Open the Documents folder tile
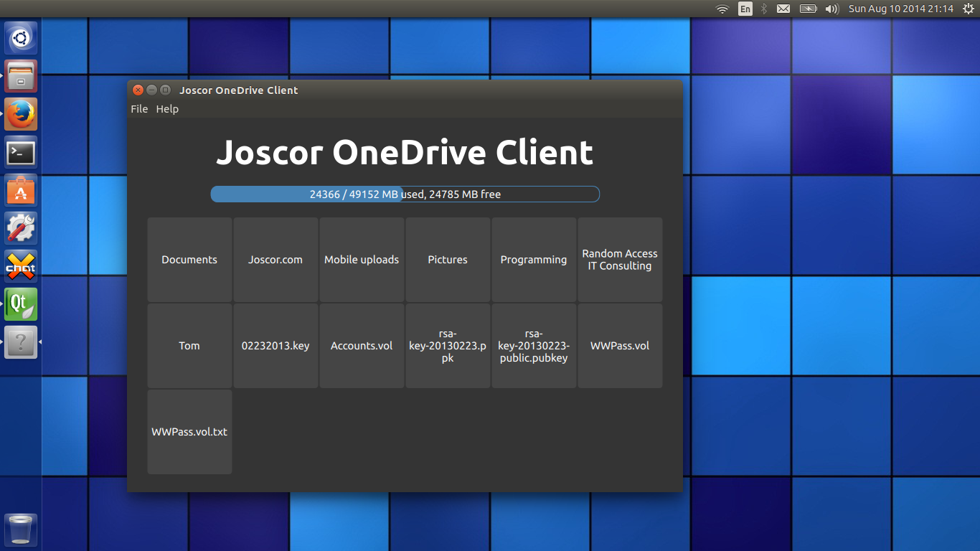980x551 pixels. [189, 259]
